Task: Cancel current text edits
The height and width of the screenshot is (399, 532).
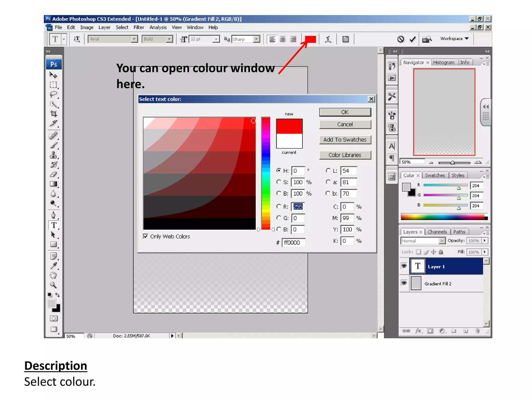Action: [x=401, y=39]
